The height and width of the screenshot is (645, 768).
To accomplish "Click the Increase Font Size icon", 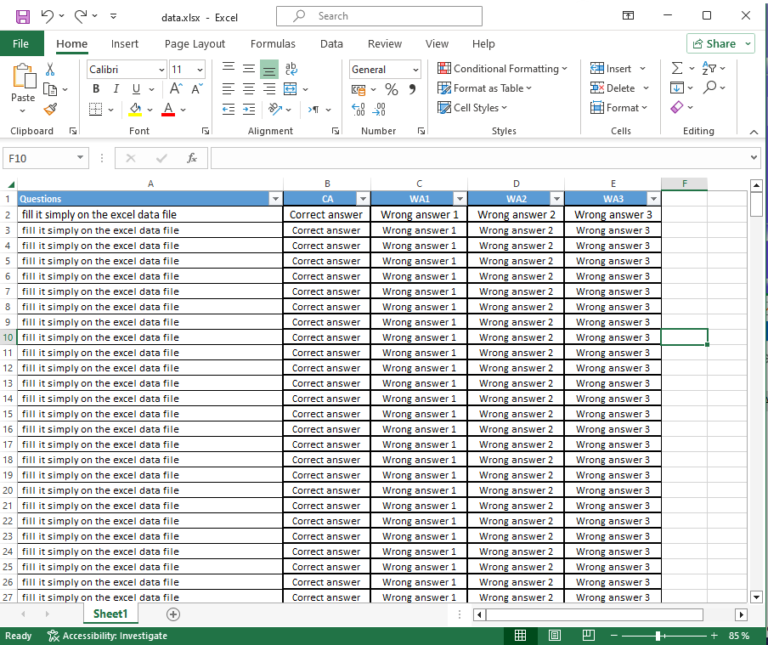I will pyautogui.click(x=177, y=89).
